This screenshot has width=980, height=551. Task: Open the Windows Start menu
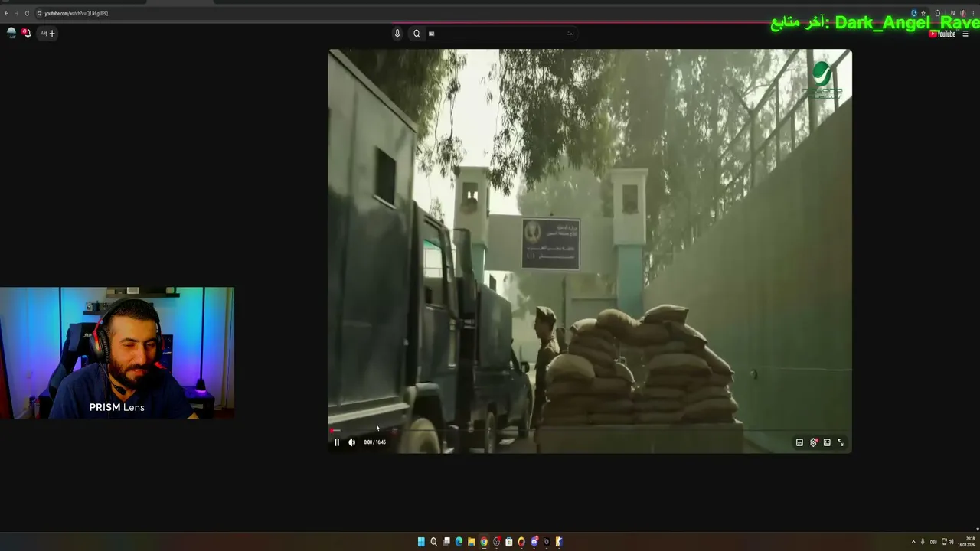421,542
